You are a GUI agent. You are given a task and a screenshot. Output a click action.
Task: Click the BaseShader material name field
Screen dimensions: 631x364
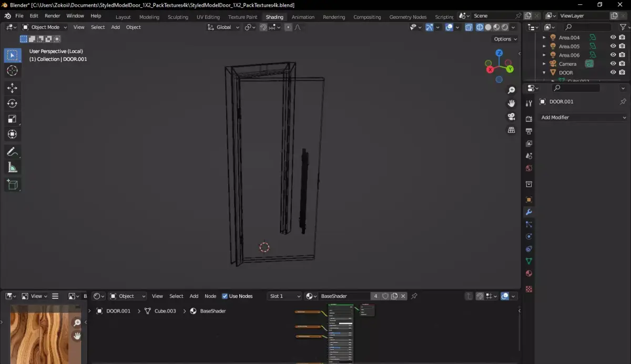point(344,296)
